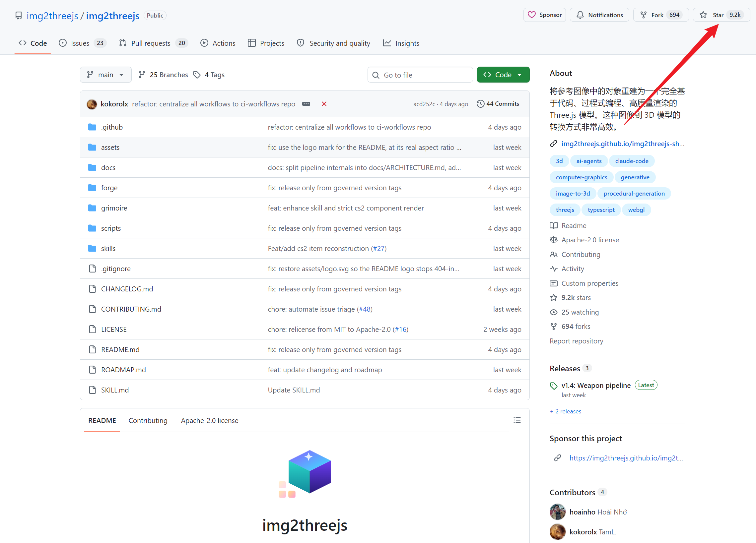756x543 pixels.
Task: Open the Notifications bell button
Action: pyautogui.click(x=599, y=15)
